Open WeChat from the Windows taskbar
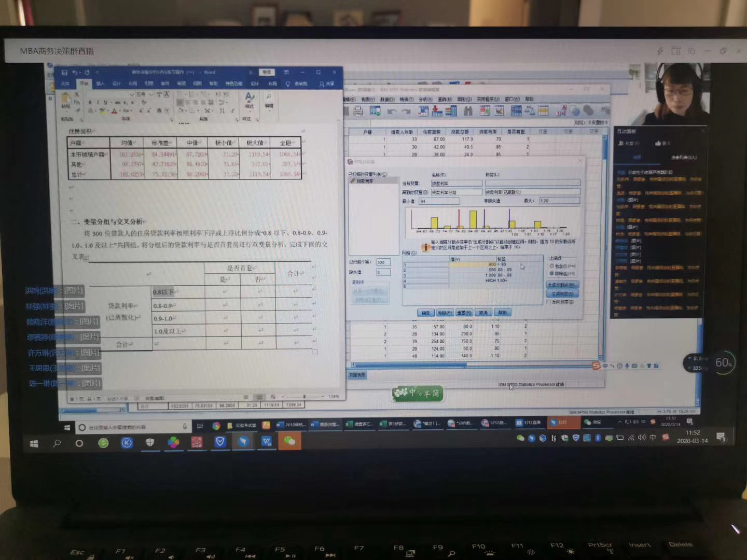 pos(289,442)
